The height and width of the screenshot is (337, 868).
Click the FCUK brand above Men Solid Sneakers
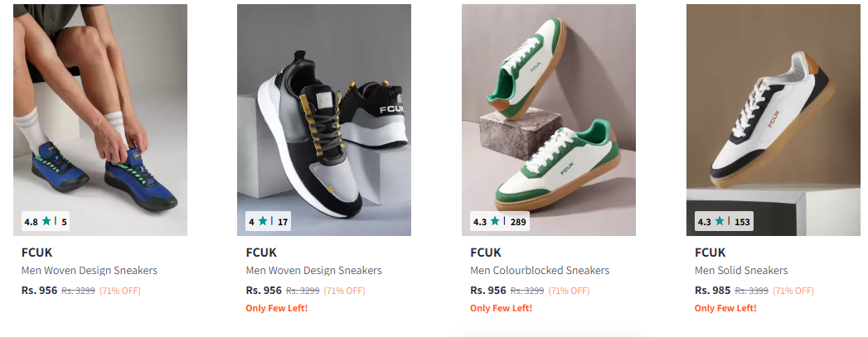click(710, 253)
